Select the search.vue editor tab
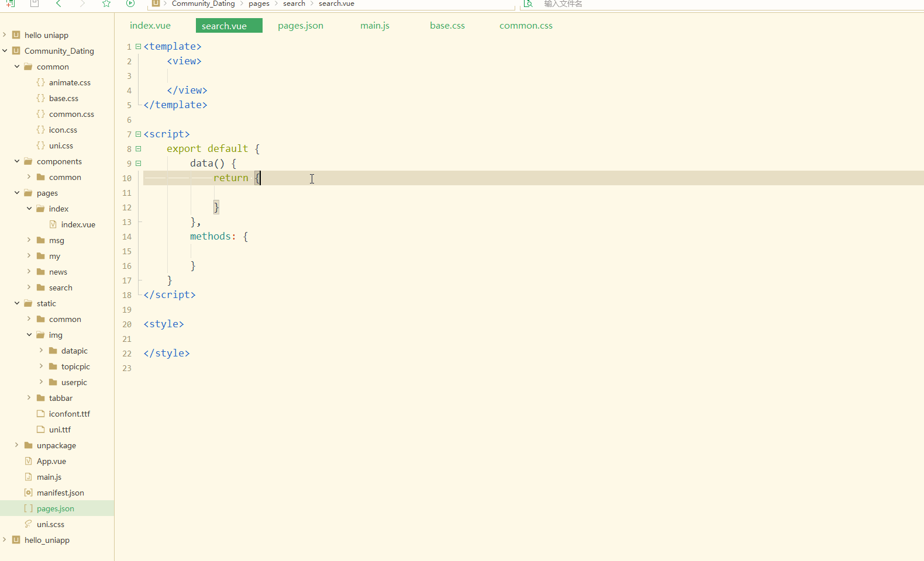The height and width of the screenshot is (561, 924). (x=229, y=26)
